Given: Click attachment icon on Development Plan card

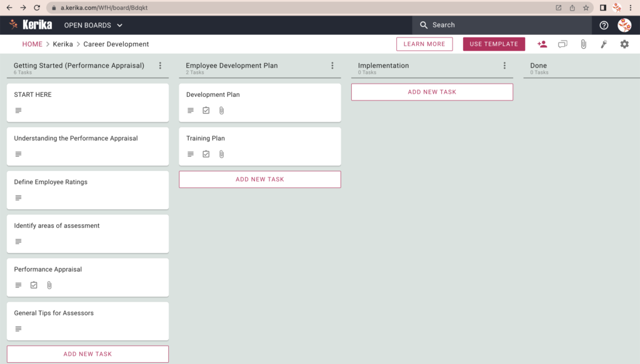Looking at the screenshot, I should (222, 111).
